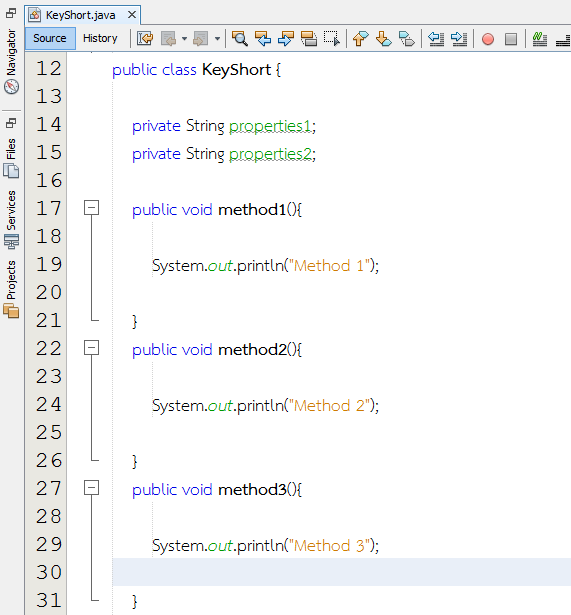The width and height of the screenshot is (571, 615).
Task: Toggle Bookmark icon in editor toolbar
Action: coord(406,38)
